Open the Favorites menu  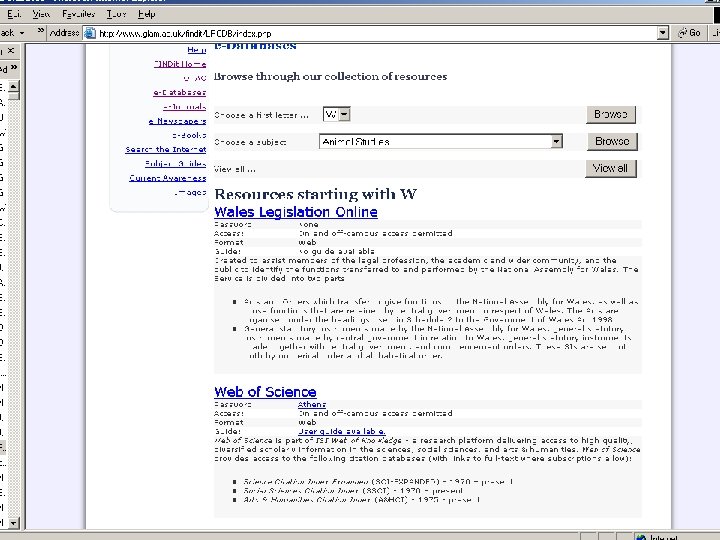click(79, 14)
